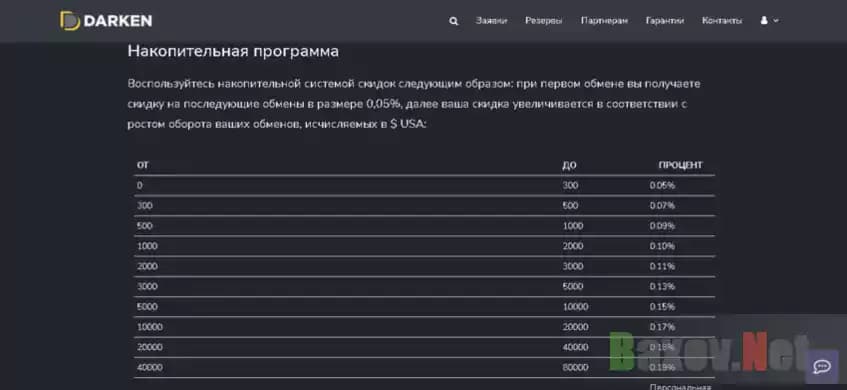Open the Резервы menu item
The width and height of the screenshot is (847, 390).
[x=543, y=21]
